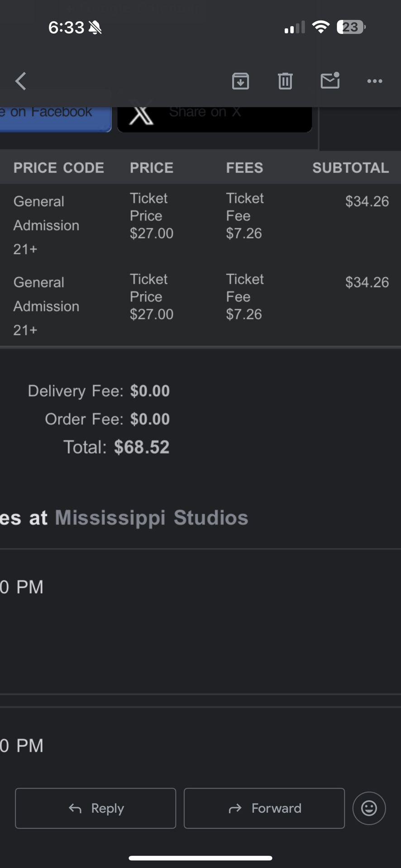Open more email options with three dots
Viewport: 401px width, 868px height.
coord(374,81)
